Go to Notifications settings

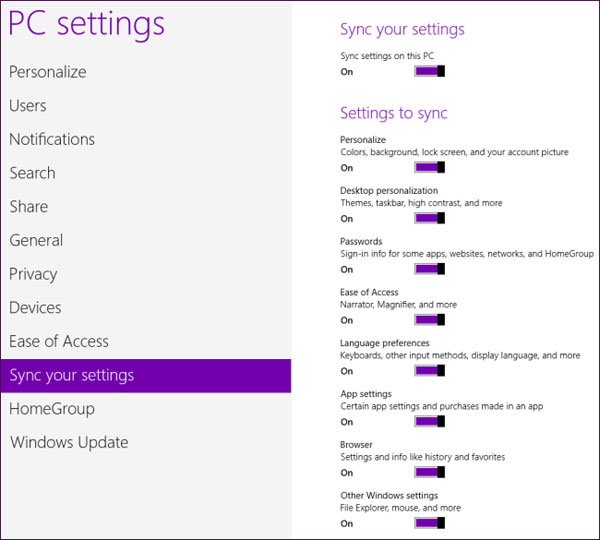(x=52, y=140)
